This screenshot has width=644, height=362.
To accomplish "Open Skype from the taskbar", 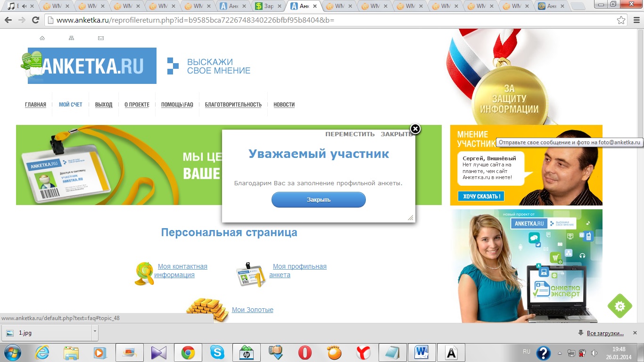I will pyautogui.click(x=217, y=353).
